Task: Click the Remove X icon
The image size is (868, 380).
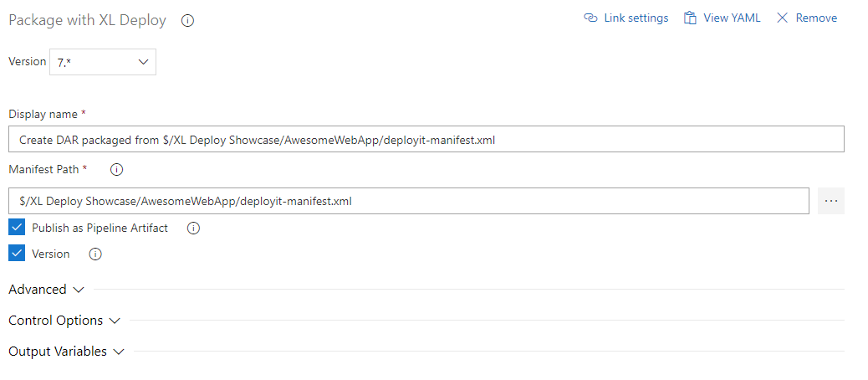Action: tap(782, 18)
